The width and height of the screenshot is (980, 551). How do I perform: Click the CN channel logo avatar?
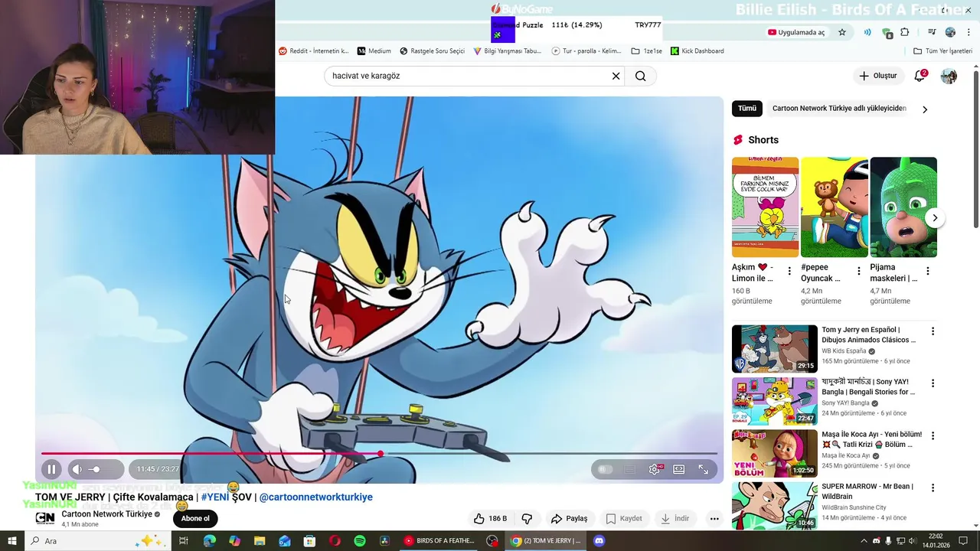pyautogui.click(x=45, y=518)
